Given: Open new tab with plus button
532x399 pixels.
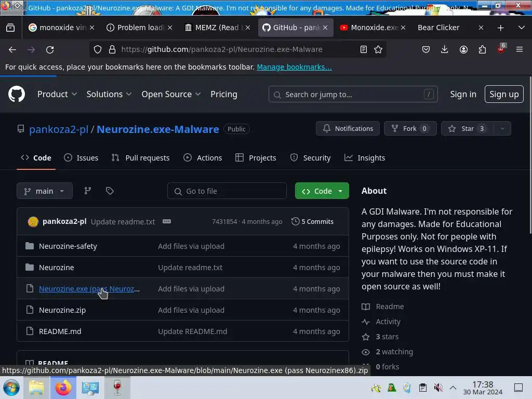Looking at the screenshot, I should pyautogui.click(x=500, y=28).
